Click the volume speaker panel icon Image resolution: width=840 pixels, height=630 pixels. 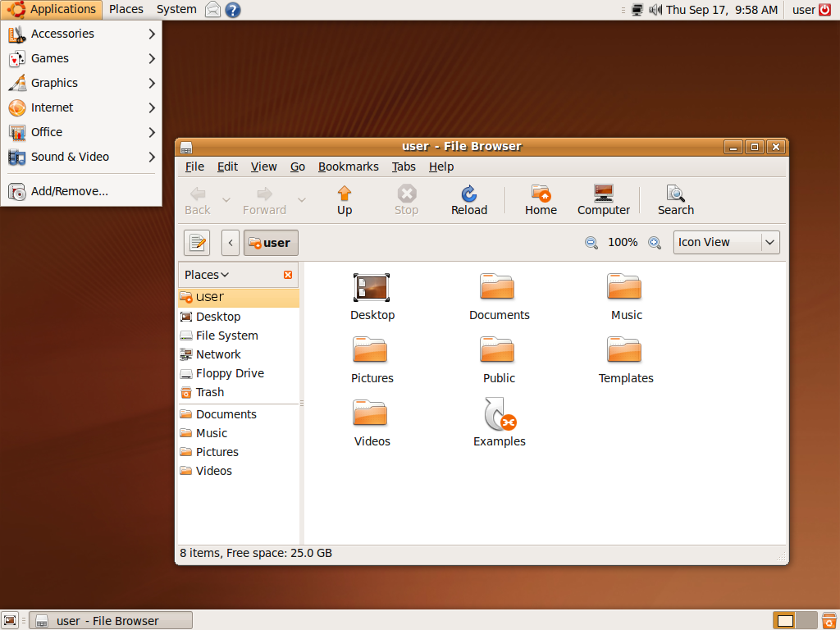pos(655,10)
